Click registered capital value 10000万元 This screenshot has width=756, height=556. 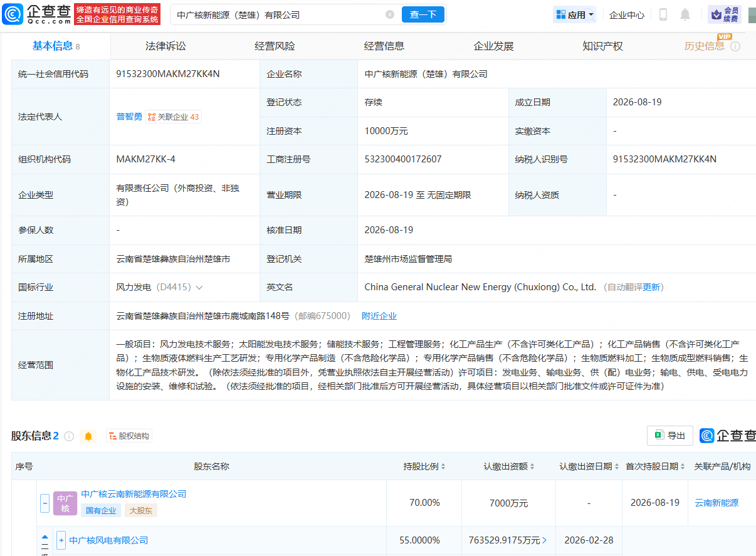click(386, 131)
